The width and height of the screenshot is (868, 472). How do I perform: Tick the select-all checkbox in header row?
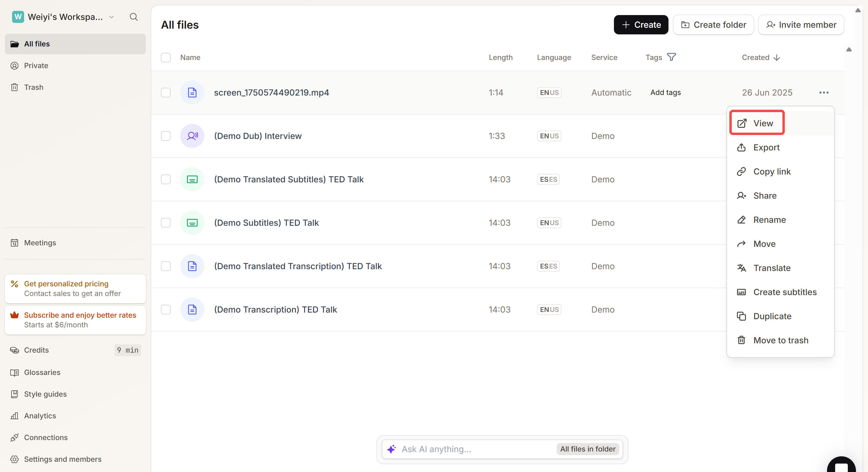[x=165, y=57]
